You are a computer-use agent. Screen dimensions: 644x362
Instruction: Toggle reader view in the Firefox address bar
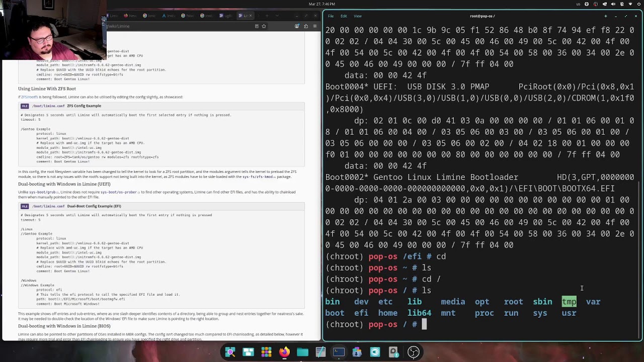(257, 26)
